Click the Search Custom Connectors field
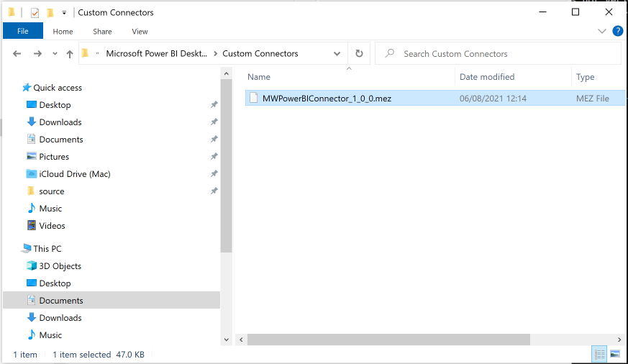 pos(498,54)
